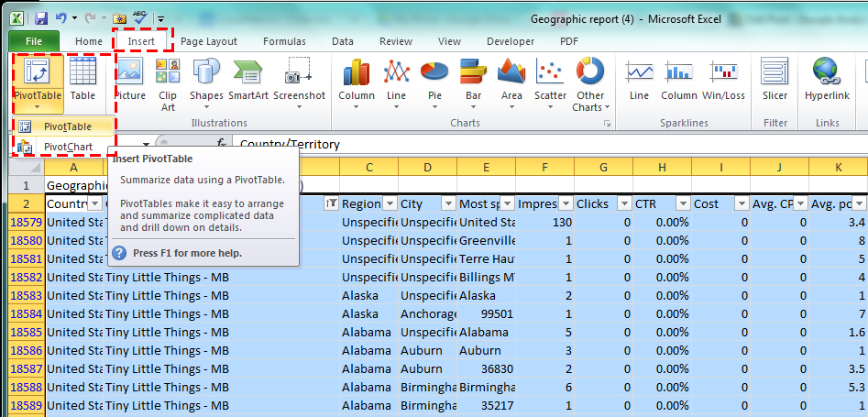Choose PivotChart from the dropdown menu
The height and width of the screenshot is (417, 868).
pyautogui.click(x=63, y=148)
